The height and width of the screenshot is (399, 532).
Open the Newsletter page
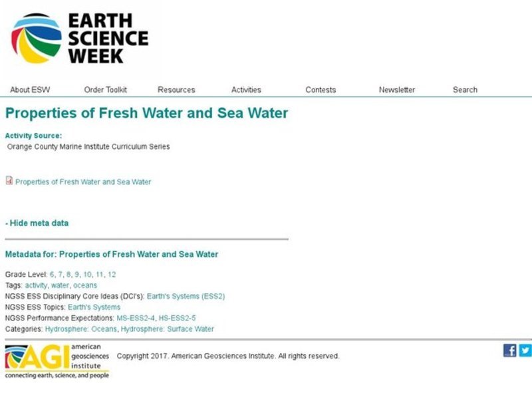[397, 89]
